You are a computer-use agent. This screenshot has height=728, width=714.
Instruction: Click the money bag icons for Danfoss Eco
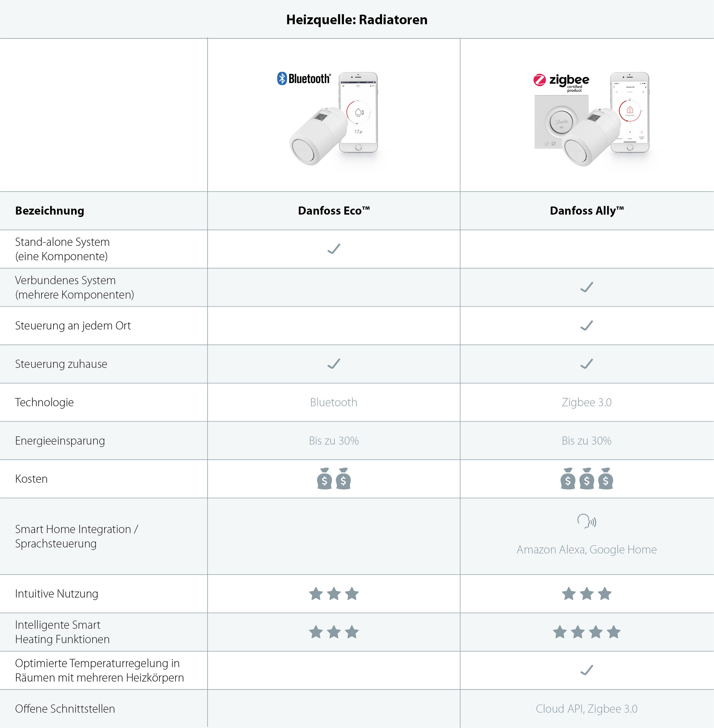334,479
